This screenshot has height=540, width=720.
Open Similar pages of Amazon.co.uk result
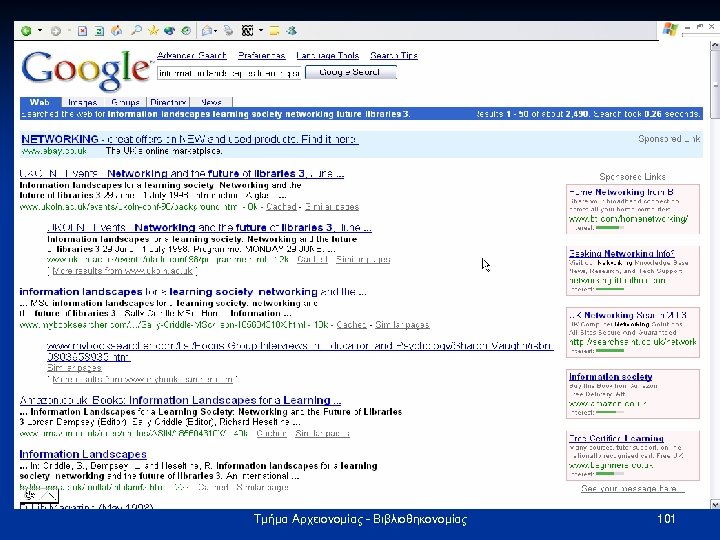pyautogui.click(x=322, y=433)
